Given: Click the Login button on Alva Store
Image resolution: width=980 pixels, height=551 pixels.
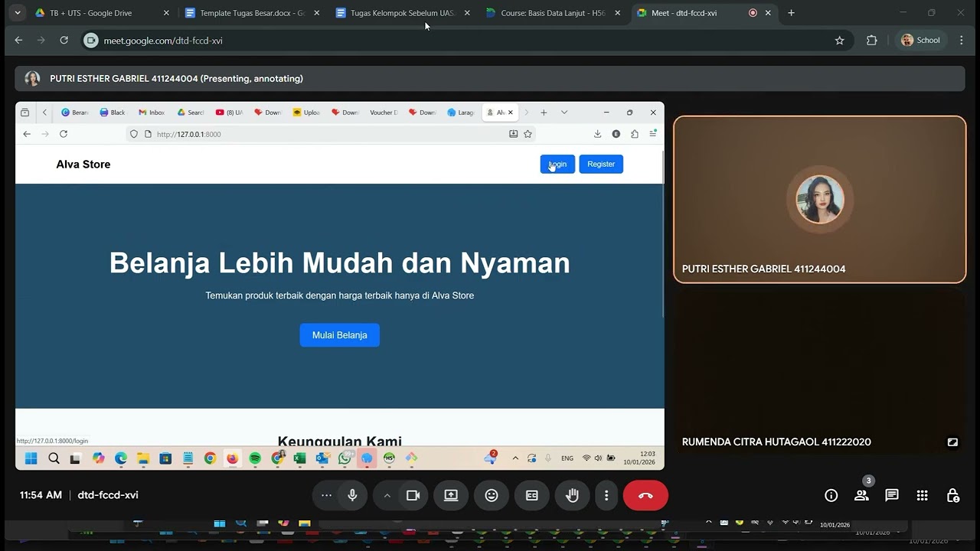Looking at the screenshot, I should point(557,164).
